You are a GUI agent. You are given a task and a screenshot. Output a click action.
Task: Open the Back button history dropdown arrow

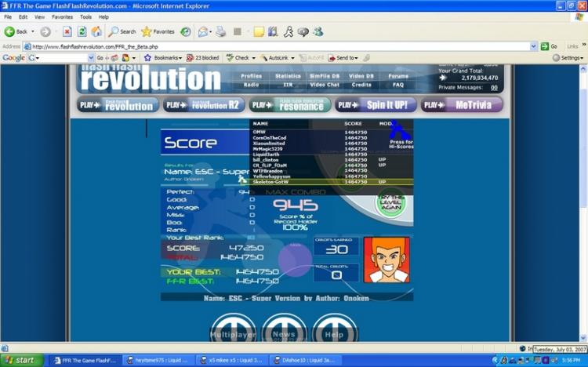tap(33, 32)
